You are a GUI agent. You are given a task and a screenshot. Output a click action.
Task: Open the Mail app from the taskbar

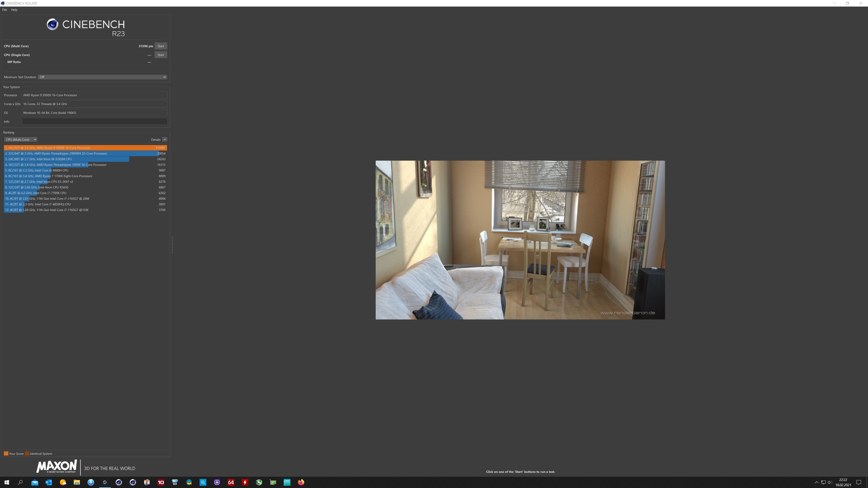(35, 482)
